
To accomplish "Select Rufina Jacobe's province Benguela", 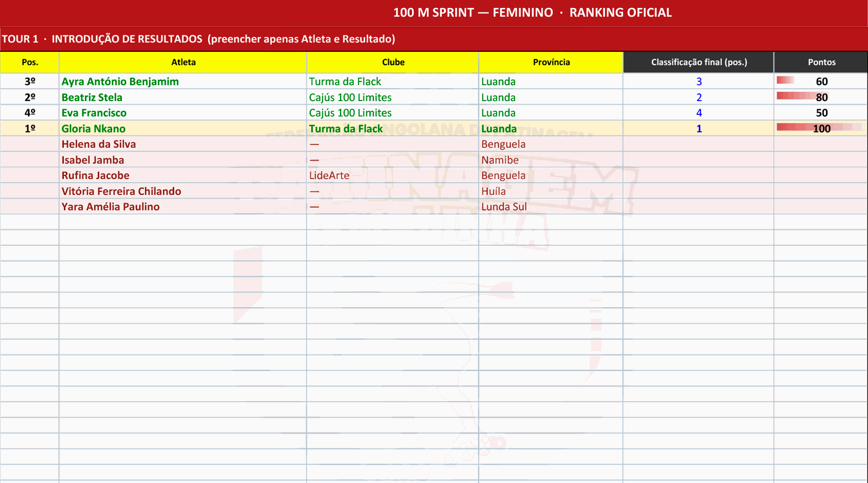I will [x=551, y=175].
